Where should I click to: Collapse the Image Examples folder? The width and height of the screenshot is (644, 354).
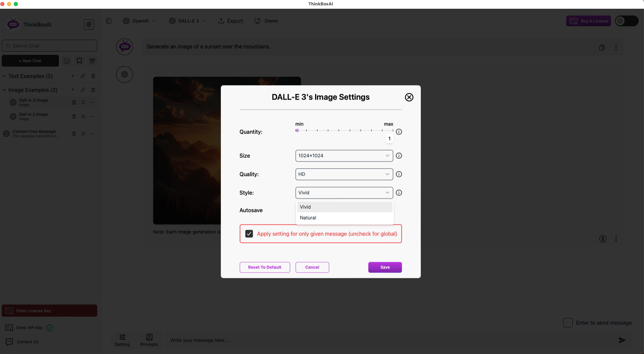click(x=4, y=90)
